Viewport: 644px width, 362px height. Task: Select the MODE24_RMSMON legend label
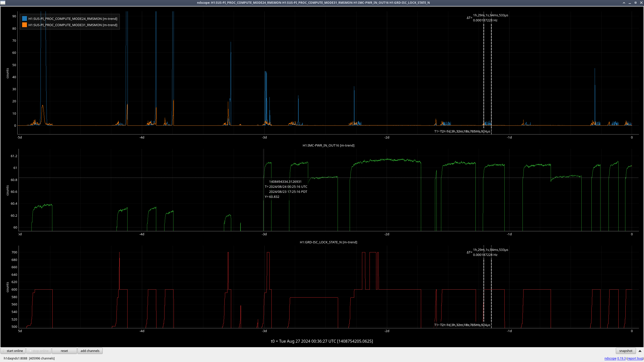click(x=73, y=19)
